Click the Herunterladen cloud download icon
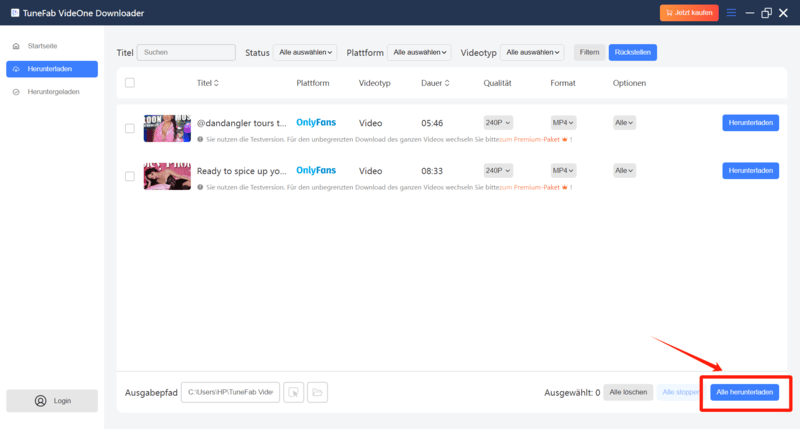This screenshot has width=800, height=429. (x=16, y=69)
